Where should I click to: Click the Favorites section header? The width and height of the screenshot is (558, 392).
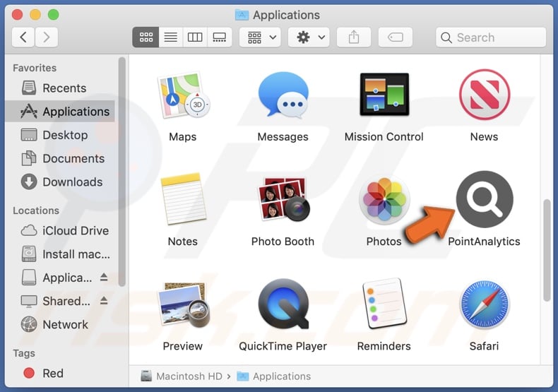(x=35, y=68)
